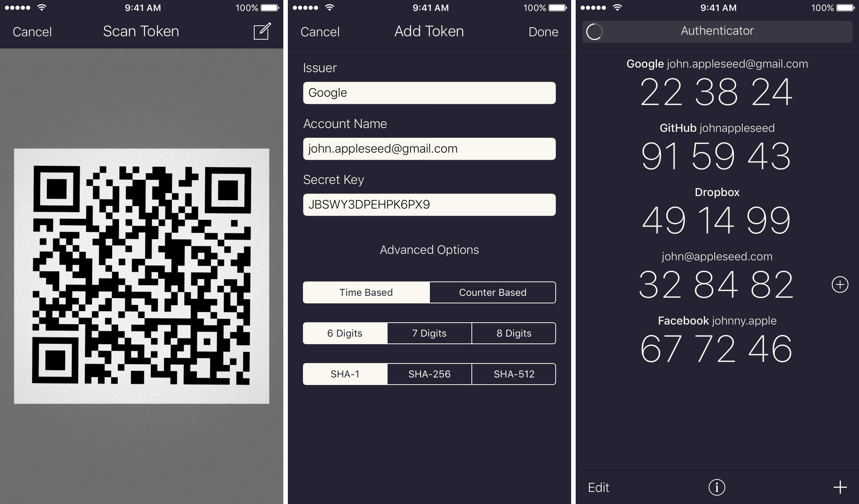Screen dimensions: 859x504
Task: Select 7 Digits code length option
Action: (x=429, y=332)
